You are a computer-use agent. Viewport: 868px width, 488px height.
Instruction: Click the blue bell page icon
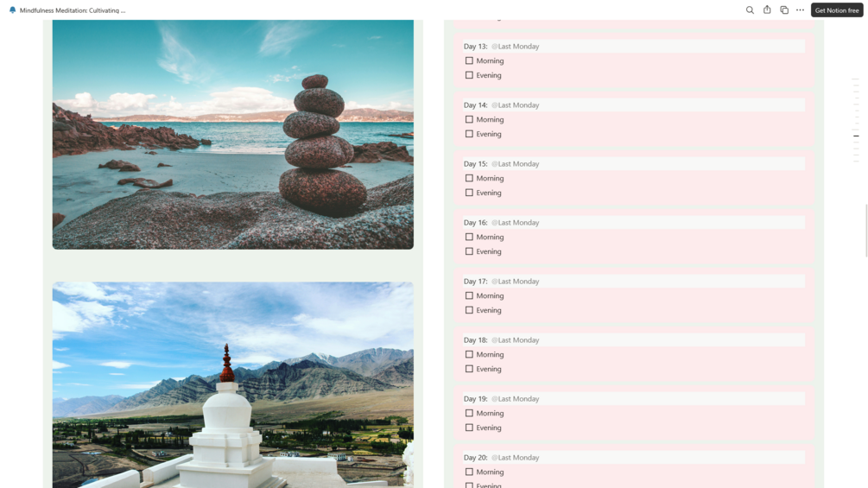click(13, 10)
